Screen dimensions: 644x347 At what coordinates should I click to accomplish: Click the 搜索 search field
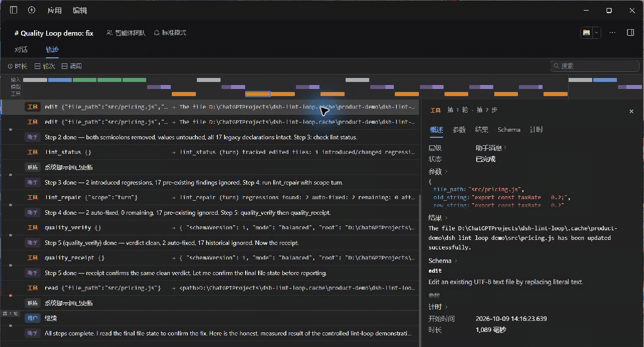coord(595,66)
